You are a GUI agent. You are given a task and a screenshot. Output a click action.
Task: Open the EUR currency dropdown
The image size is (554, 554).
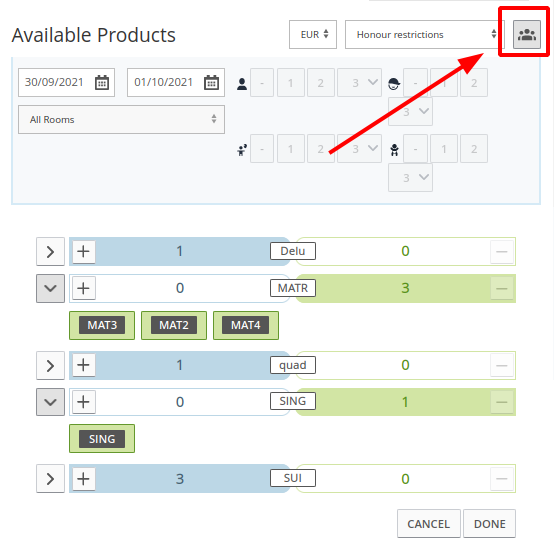point(313,35)
